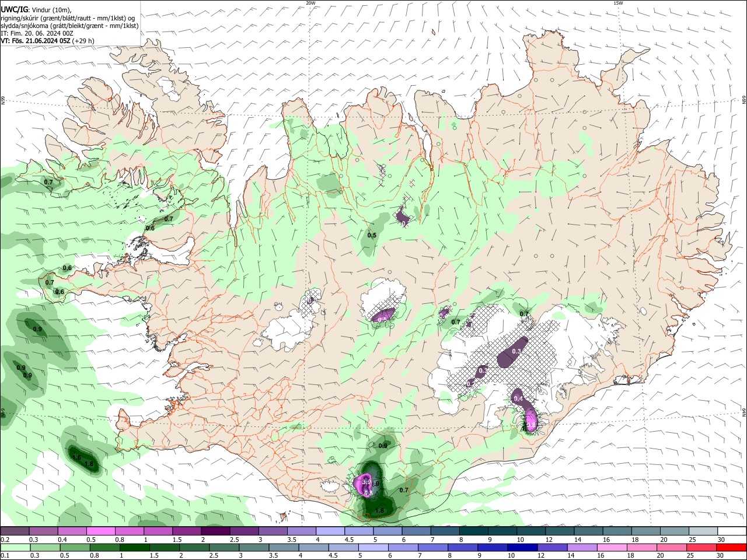The height and width of the screenshot is (560, 747).
Task: Click the 0.8 label in the bottom legend row
Action: pyautogui.click(x=94, y=556)
